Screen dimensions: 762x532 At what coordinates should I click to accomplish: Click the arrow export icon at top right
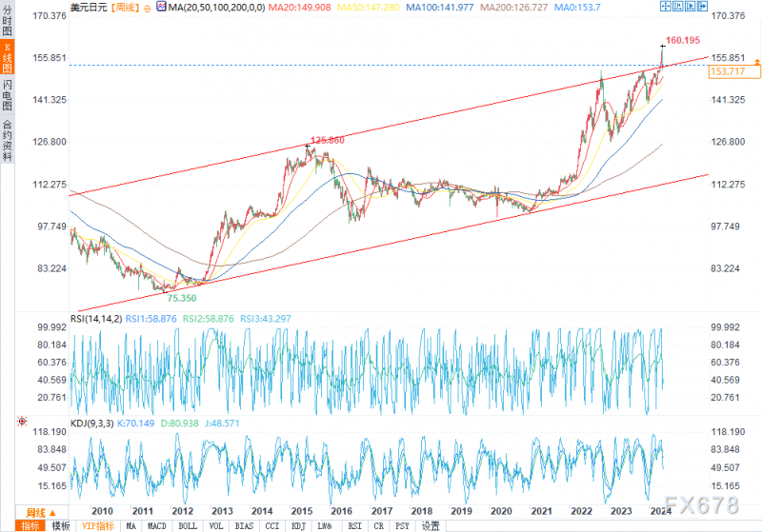point(702,7)
